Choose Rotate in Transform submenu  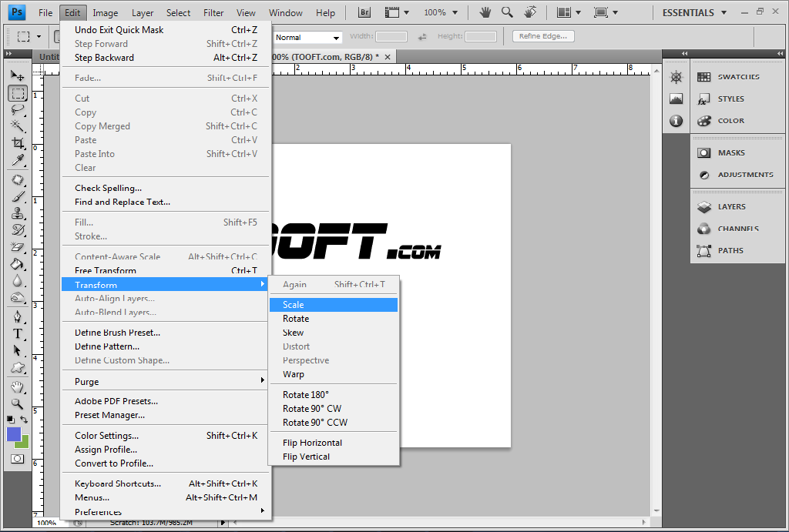click(334, 319)
